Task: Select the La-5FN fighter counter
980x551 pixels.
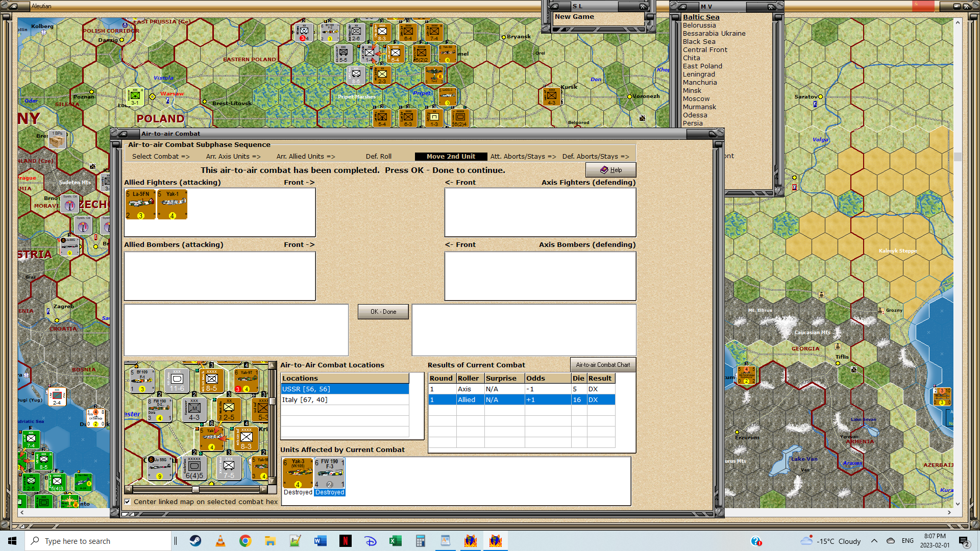Action: tap(140, 204)
